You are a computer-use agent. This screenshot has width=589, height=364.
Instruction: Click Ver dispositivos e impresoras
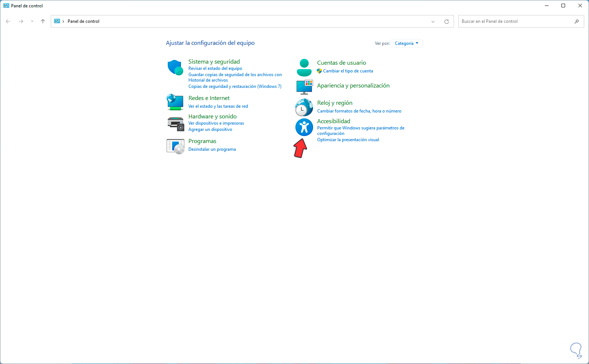pos(216,123)
